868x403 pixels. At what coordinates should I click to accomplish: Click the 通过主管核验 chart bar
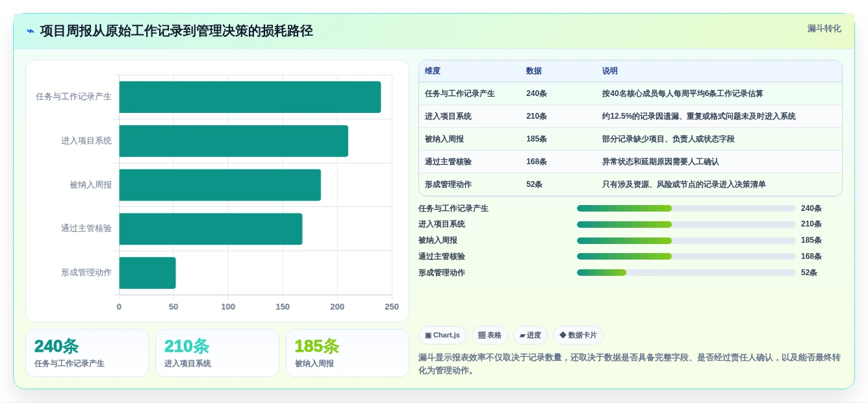(211, 228)
